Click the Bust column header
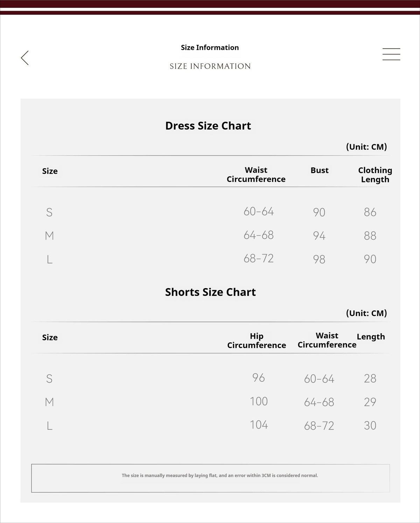This screenshot has width=420, height=523. point(320,170)
